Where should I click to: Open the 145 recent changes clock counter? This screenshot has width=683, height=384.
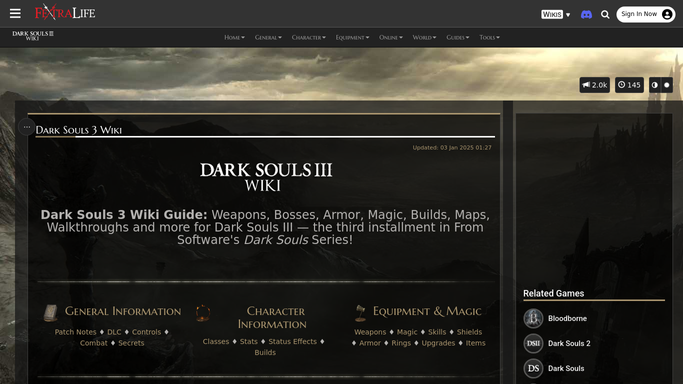[629, 85]
